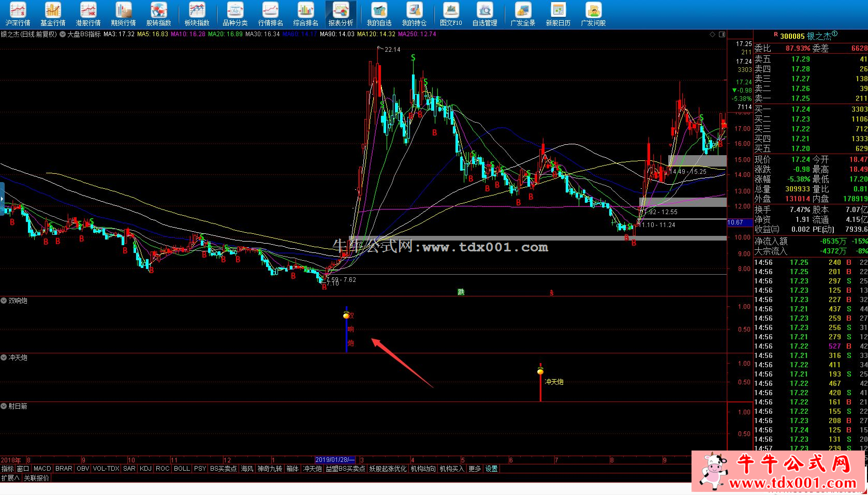Switch to the BOLL indicator tab

pyautogui.click(x=182, y=469)
